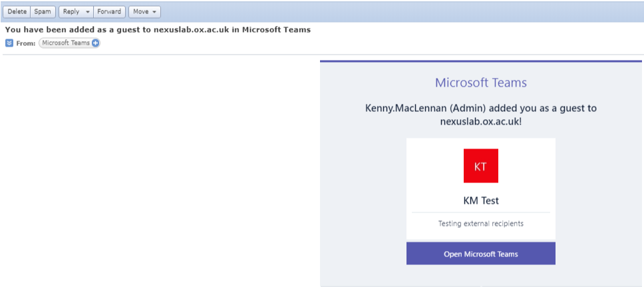Open the Reply options dropdown arrow
Screen dimensions: 644x287
coord(88,12)
